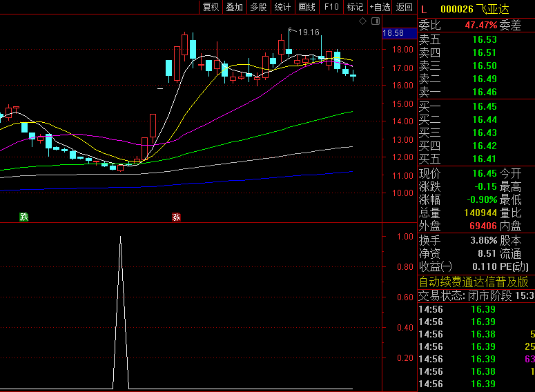
Task: Click the green 跌 marker
Action: tap(24, 217)
